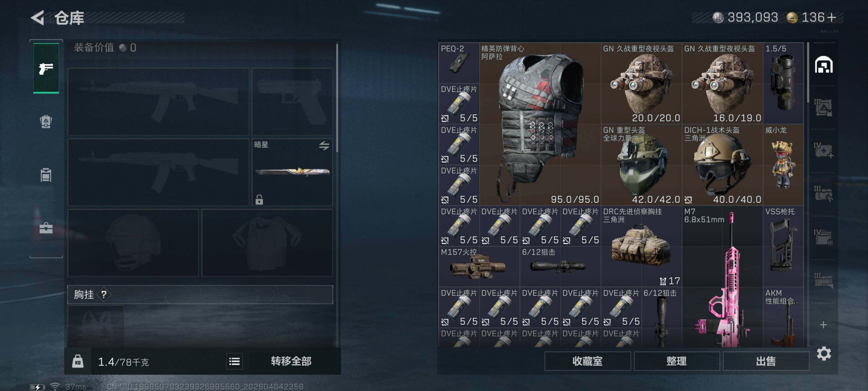Open the backpack sidebar tab
The height and width of the screenshot is (391, 868).
(x=46, y=121)
